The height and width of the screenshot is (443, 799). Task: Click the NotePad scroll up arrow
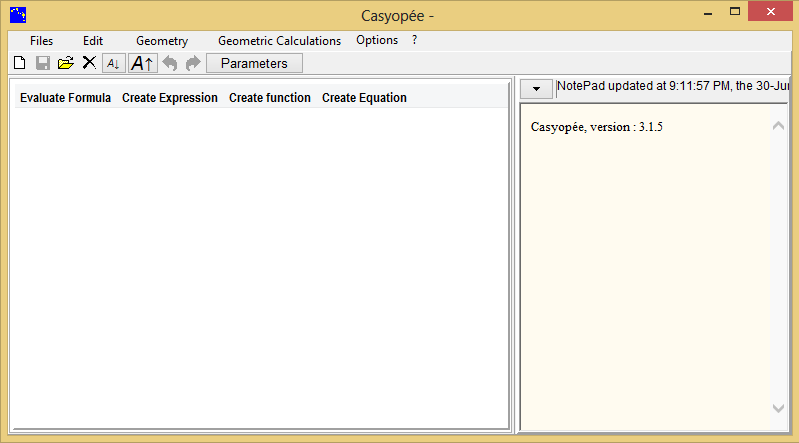(x=778, y=125)
